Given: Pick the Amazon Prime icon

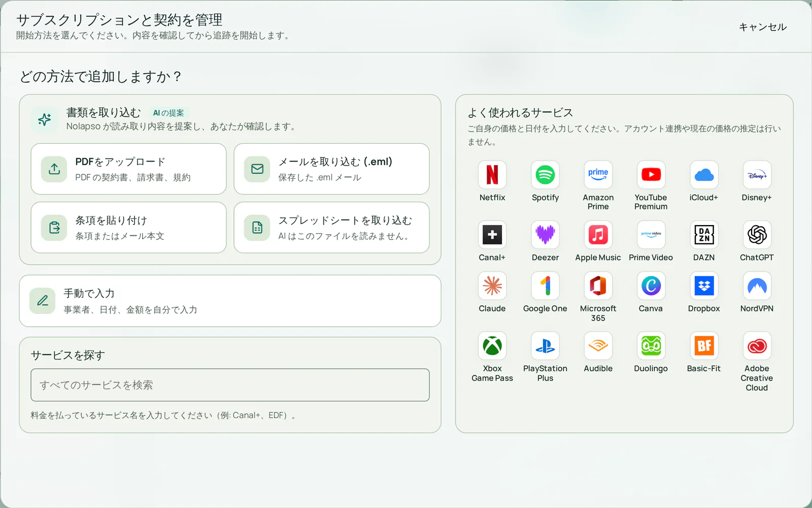Looking at the screenshot, I should 598,175.
